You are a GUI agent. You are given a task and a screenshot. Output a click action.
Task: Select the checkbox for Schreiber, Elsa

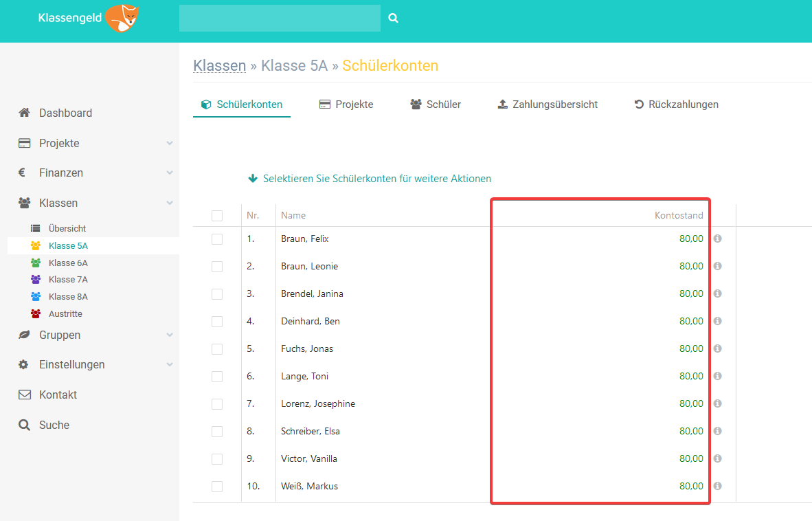pos(217,432)
